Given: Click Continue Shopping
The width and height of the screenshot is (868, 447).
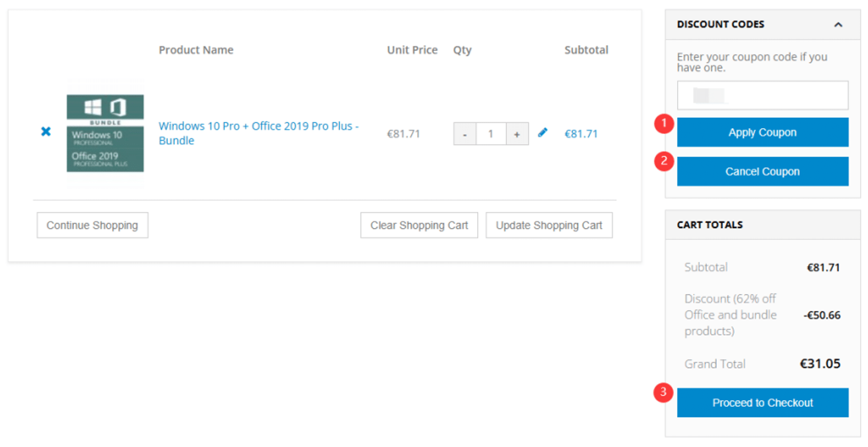Looking at the screenshot, I should pyautogui.click(x=92, y=226).
